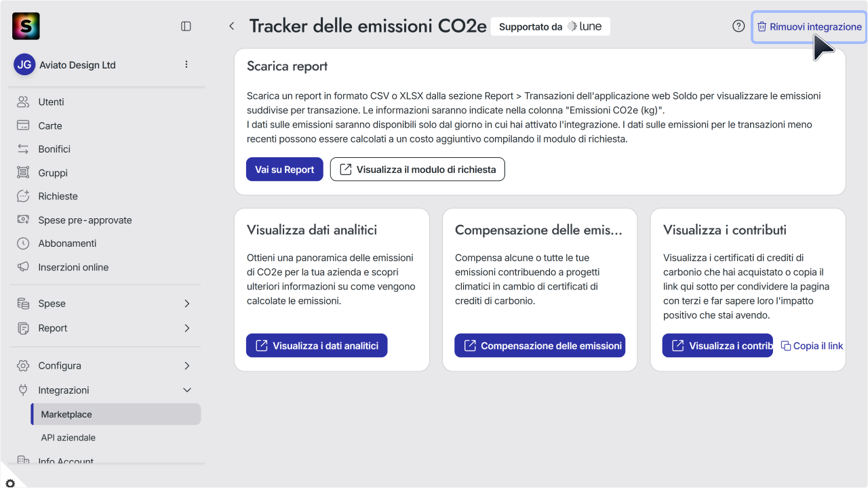Click the Visualizza dati analitici card title
The image size is (868, 488).
312,230
